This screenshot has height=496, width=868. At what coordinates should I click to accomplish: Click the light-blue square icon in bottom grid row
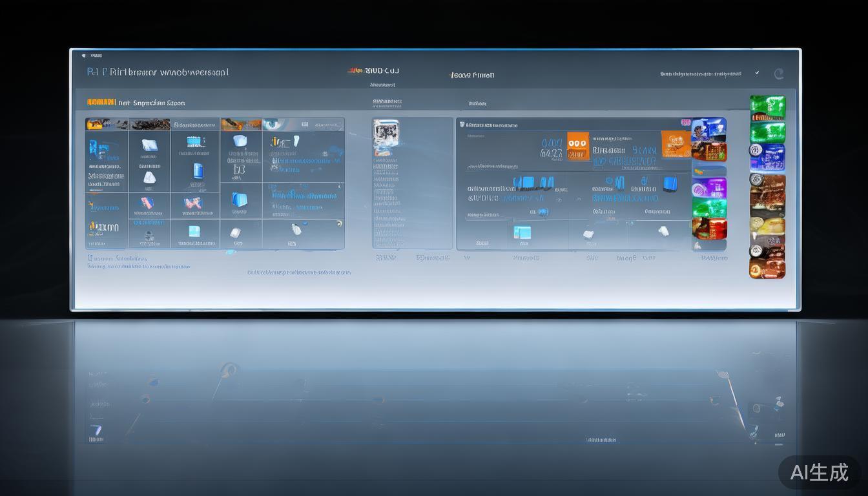[x=194, y=231]
